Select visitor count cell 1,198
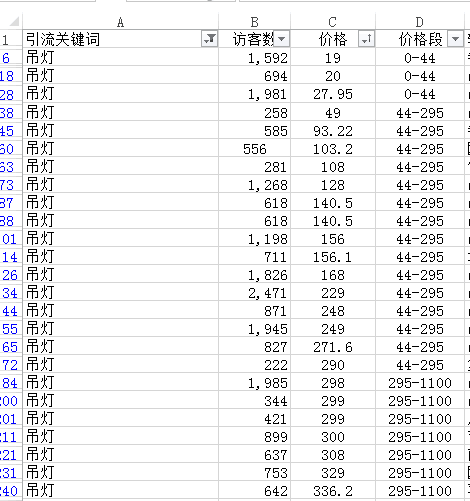This screenshot has height=501, width=470. click(254, 238)
